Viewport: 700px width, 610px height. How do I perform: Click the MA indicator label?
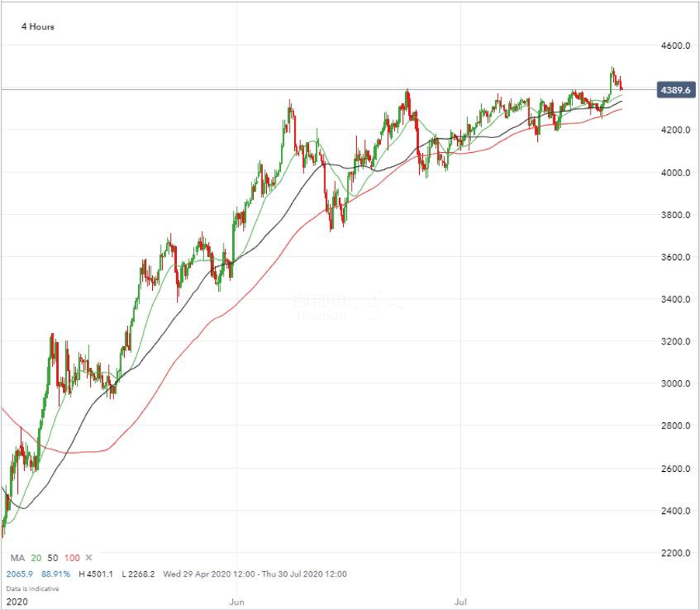coord(16,557)
